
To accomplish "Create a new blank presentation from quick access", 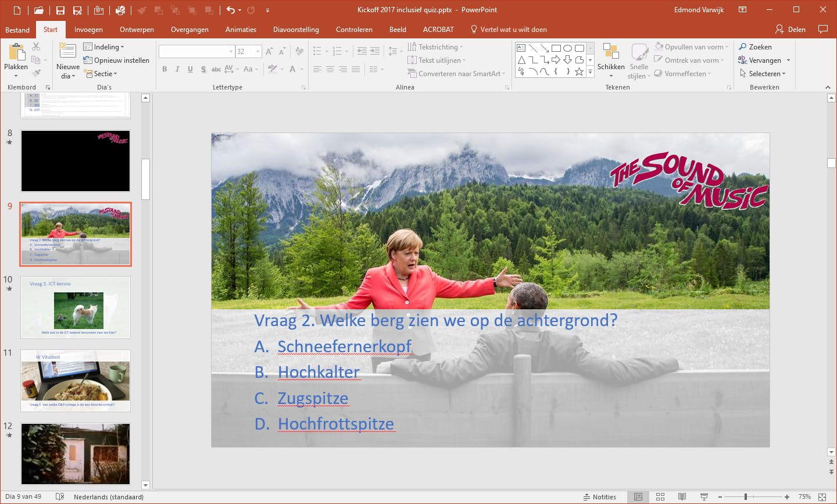I will tap(17, 10).
